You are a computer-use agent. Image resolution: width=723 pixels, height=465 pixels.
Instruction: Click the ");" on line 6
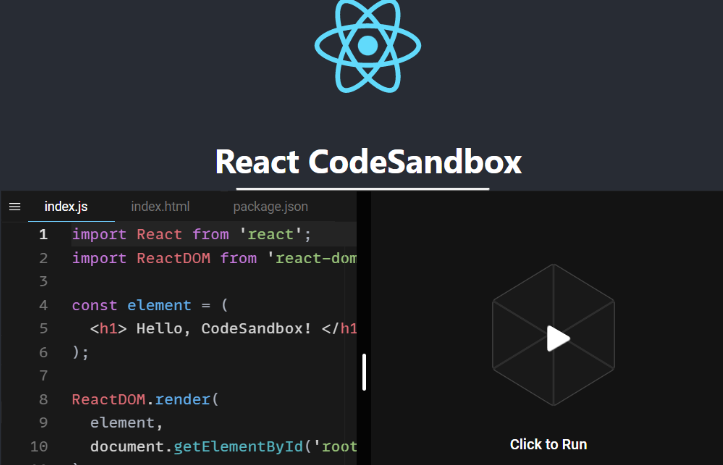tap(80, 352)
